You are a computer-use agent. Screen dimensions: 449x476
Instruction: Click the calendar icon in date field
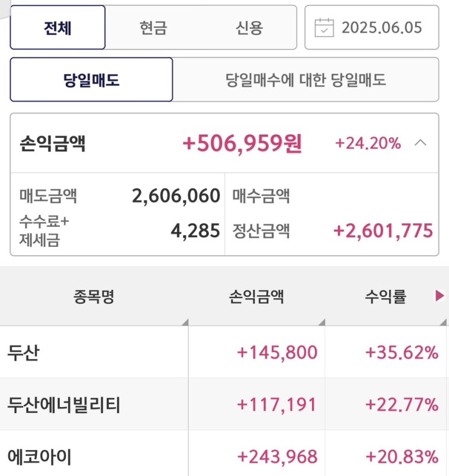[x=325, y=28]
